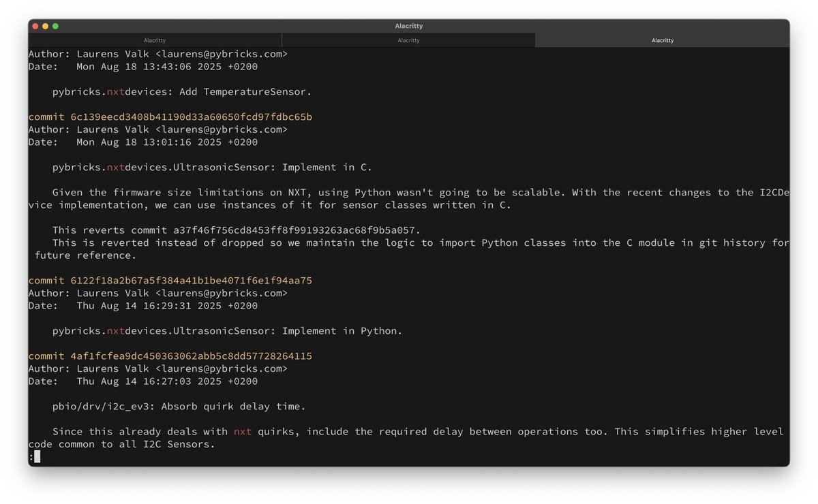Click commit hash 6c139eecd3408b41190d33a60650fcd97fdbc65b
This screenshot has height=504, width=818.
(192, 117)
